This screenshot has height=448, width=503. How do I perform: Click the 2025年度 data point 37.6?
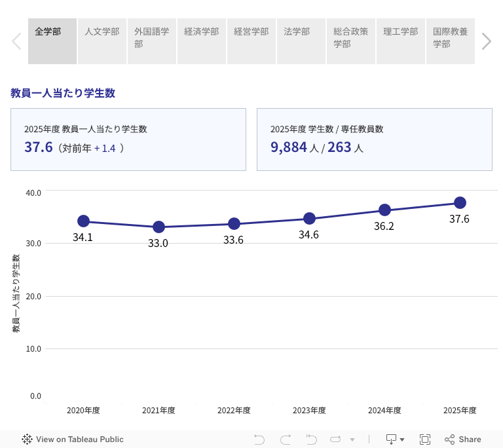click(x=460, y=203)
